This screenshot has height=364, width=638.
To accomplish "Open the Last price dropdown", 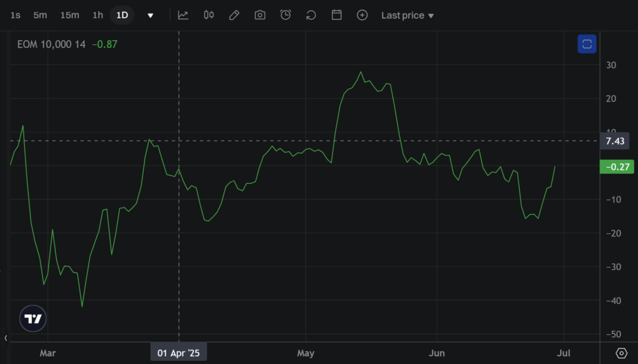I will point(407,16).
